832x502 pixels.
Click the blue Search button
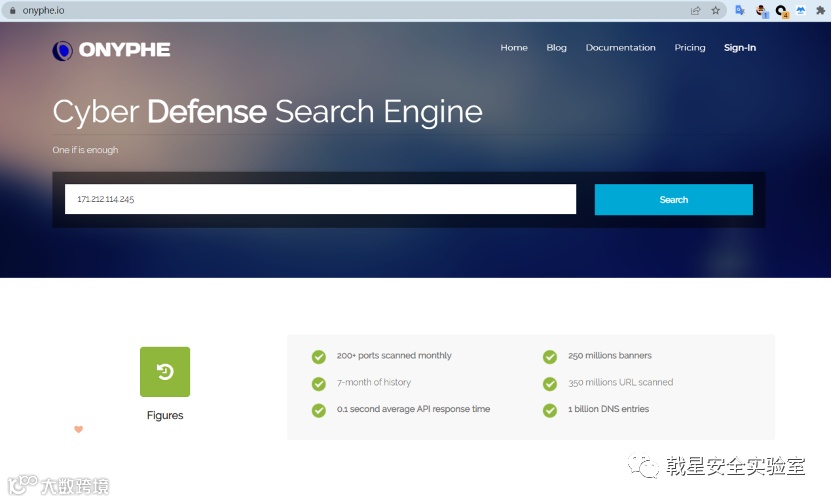(x=673, y=200)
